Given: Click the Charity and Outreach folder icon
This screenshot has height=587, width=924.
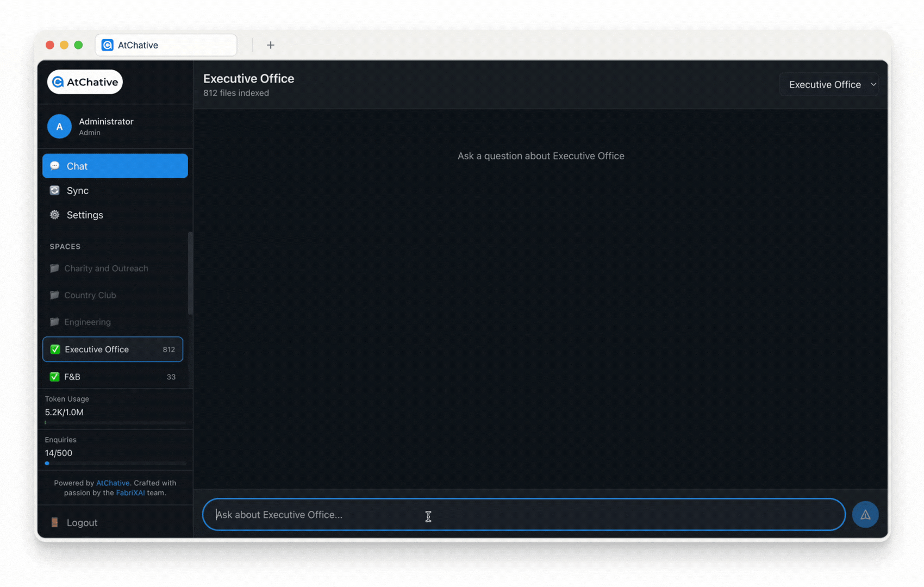Looking at the screenshot, I should point(54,268).
